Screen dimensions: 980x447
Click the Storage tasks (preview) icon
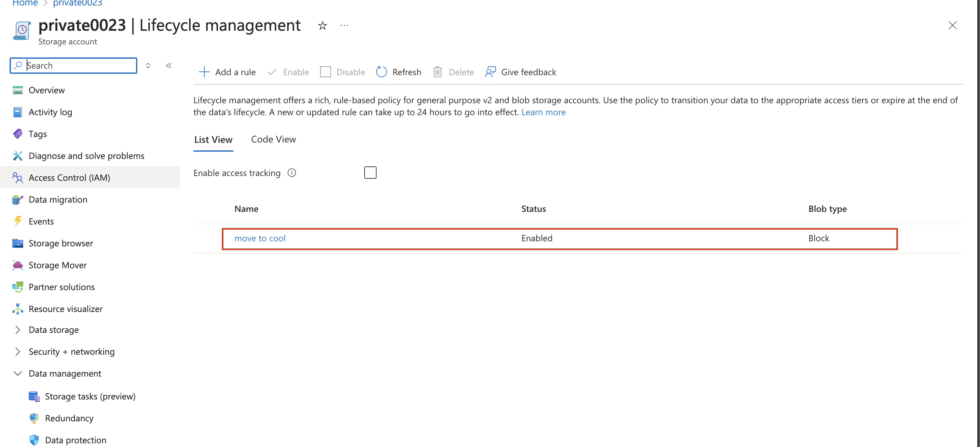click(x=34, y=396)
